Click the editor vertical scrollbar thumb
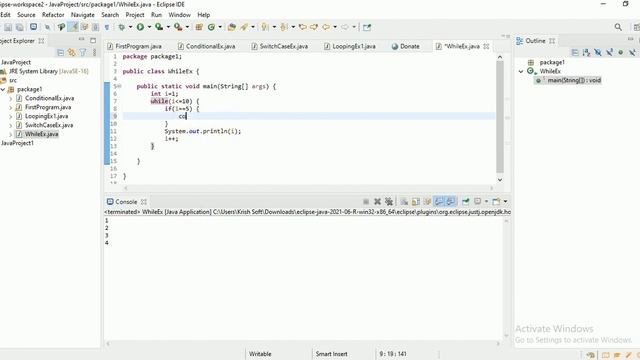640x360 pixels. (500, 117)
